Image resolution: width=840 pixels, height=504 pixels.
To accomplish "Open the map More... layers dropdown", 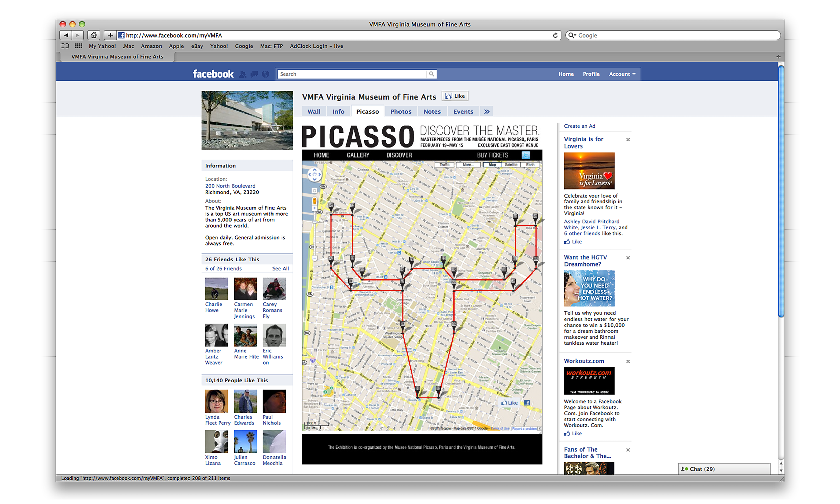I will pos(468,165).
